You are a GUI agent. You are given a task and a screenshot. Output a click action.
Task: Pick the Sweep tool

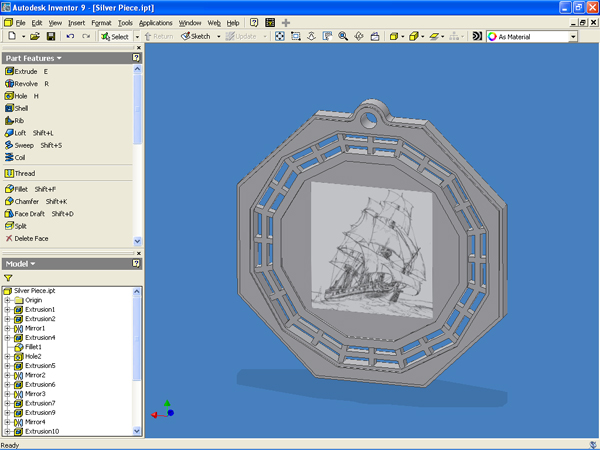tap(25, 145)
